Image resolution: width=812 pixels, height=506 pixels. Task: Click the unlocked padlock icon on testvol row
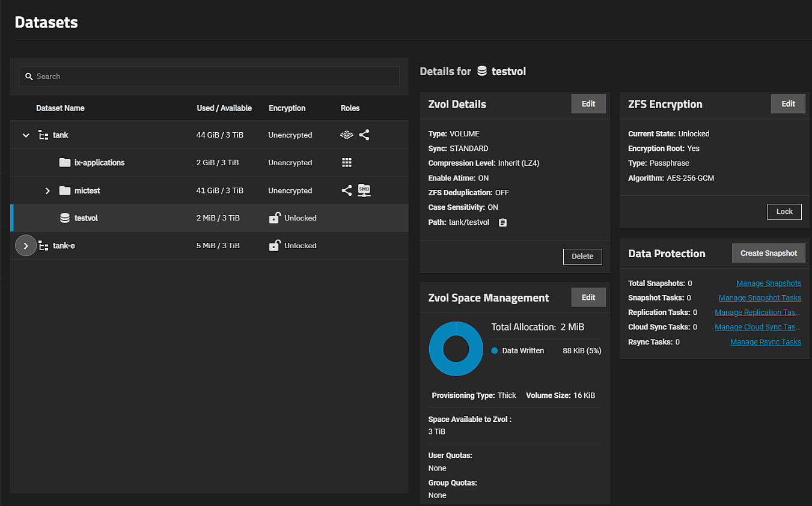274,218
